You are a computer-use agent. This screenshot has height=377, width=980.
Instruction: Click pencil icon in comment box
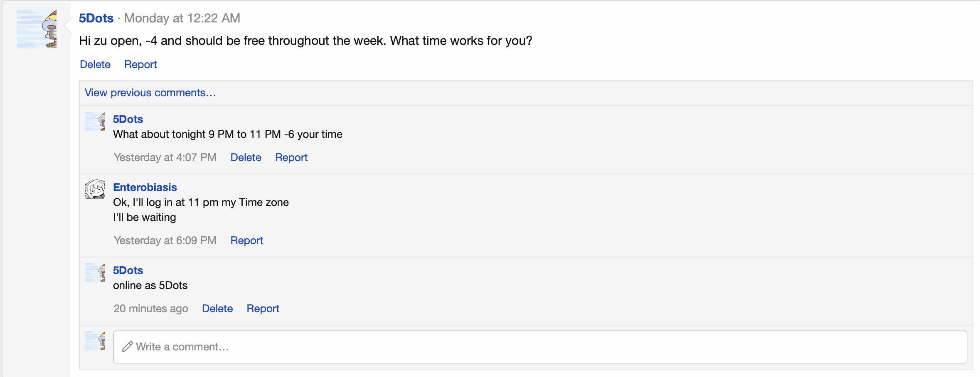[x=127, y=347]
